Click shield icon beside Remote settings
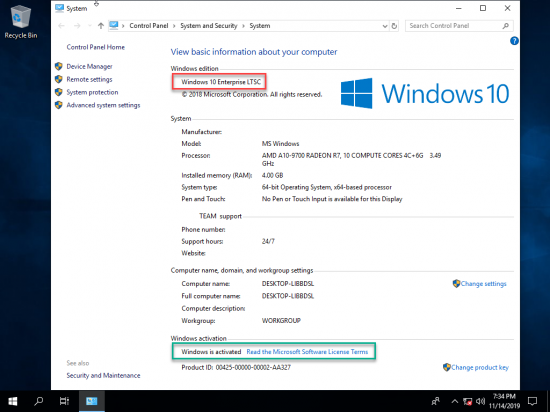Viewport: 550px width, 412px height. 59,79
